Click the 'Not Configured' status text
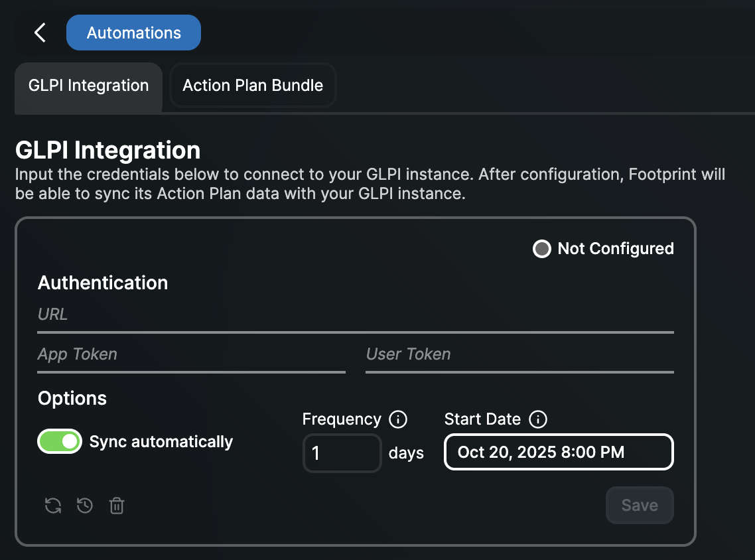Screen dimensions: 755x560 tap(616, 248)
